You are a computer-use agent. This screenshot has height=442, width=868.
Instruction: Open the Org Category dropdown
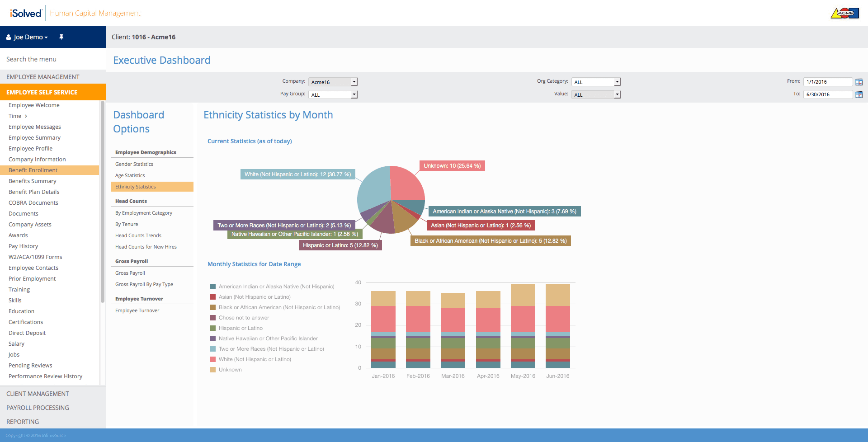[x=596, y=82]
